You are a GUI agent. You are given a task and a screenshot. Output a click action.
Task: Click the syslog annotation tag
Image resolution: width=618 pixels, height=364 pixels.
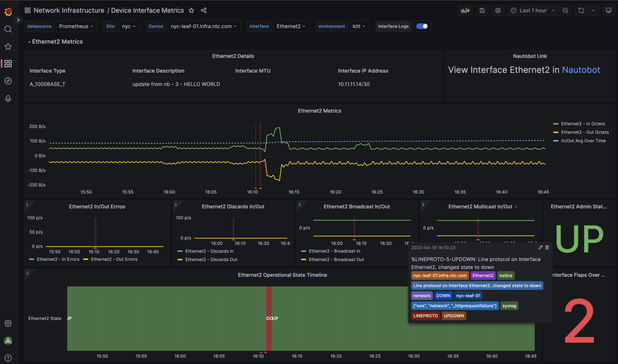[x=509, y=306]
